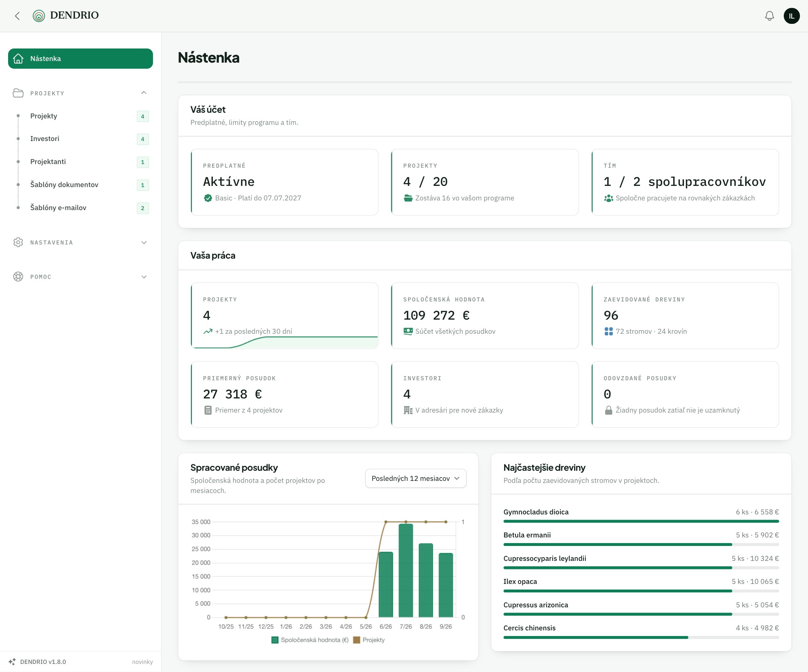
Task: Click the trend arrow icon in Projekty card
Action: (x=208, y=331)
